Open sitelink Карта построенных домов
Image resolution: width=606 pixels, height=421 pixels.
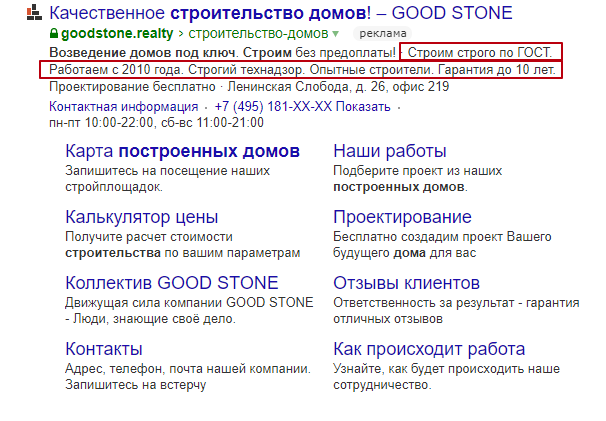[182, 151]
